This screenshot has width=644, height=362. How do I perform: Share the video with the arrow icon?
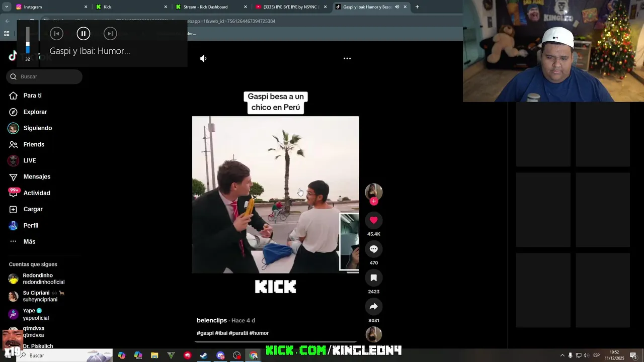[373, 307]
